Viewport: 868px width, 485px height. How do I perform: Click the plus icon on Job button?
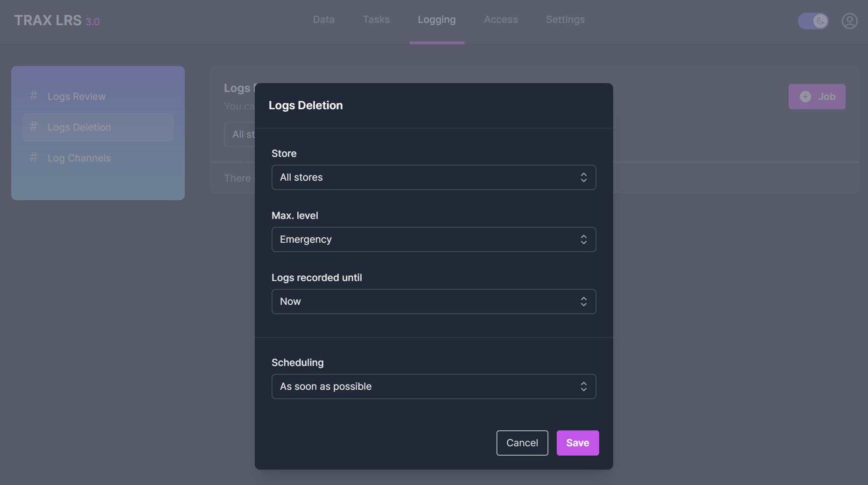pyautogui.click(x=805, y=97)
